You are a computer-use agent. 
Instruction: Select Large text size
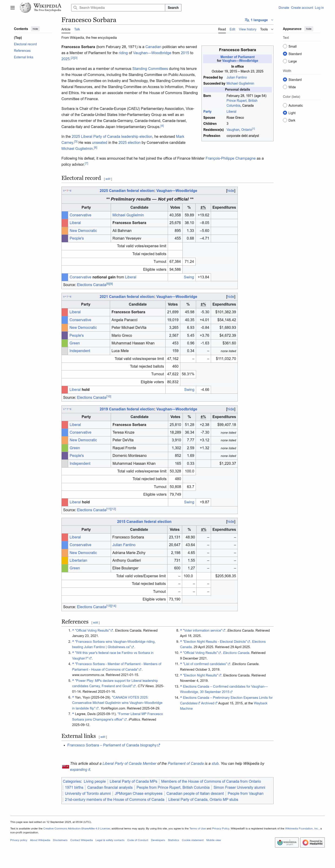click(285, 61)
